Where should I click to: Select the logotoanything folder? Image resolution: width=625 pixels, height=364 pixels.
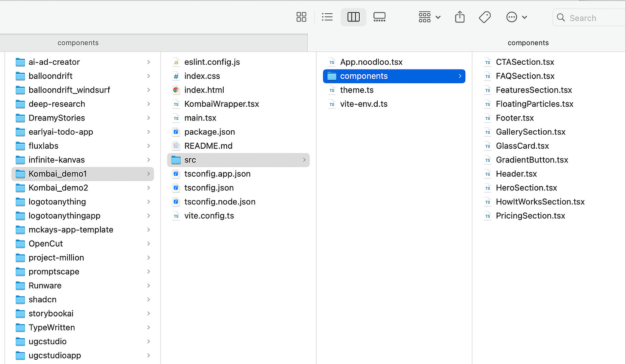click(x=82, y=202)
